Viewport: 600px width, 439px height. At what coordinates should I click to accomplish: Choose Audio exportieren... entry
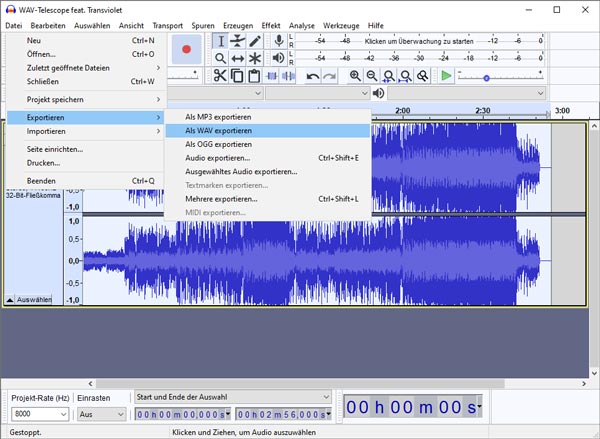click(x=268, y=158)
